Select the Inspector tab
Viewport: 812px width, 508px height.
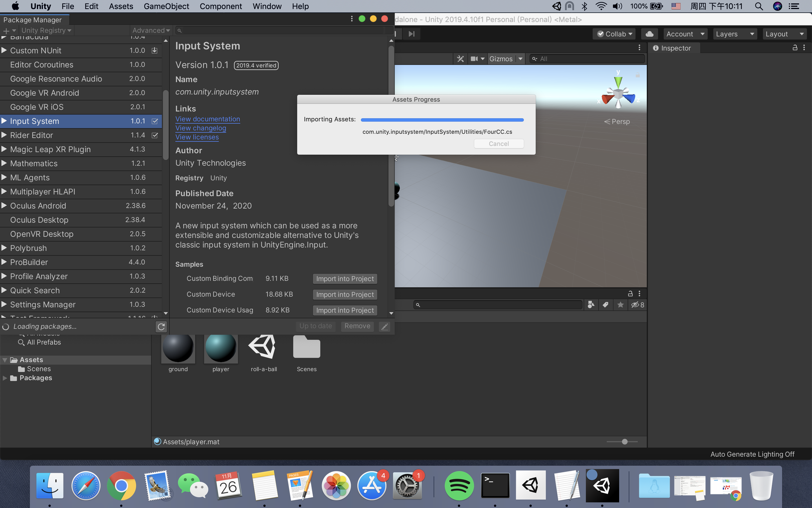[x=674, y=48]
